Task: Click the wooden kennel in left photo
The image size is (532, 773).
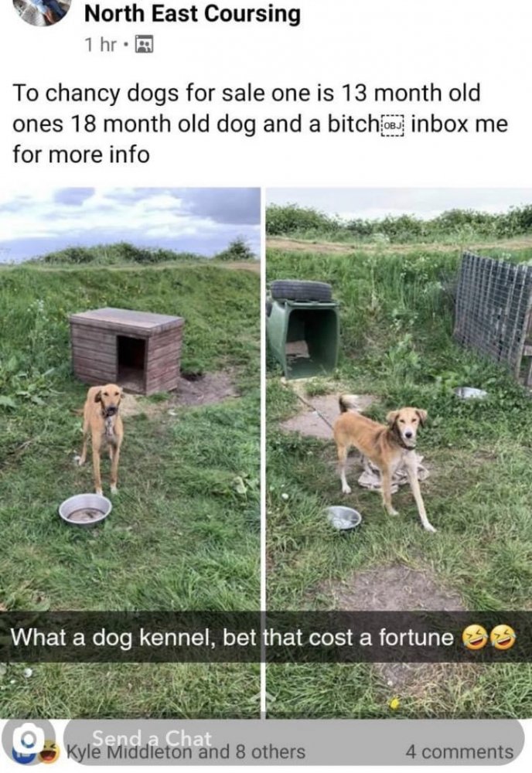Action: (126, 349)
